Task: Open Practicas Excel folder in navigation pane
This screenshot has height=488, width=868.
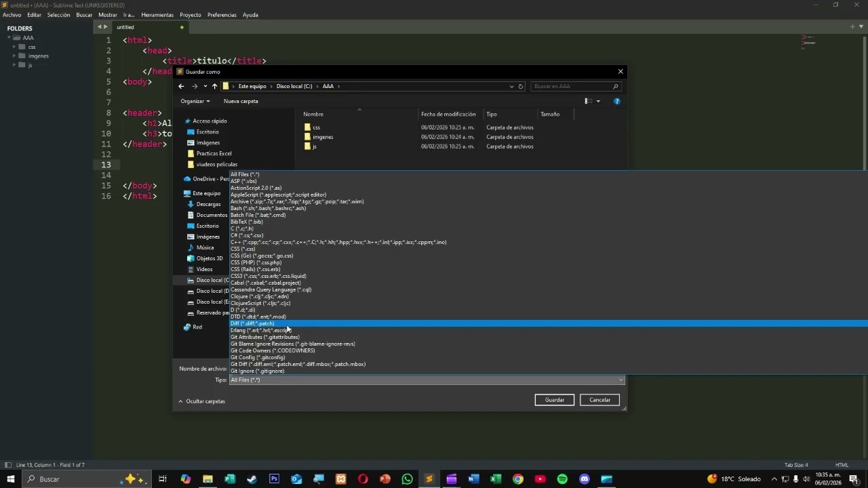Action: click(x=214, y=153)
